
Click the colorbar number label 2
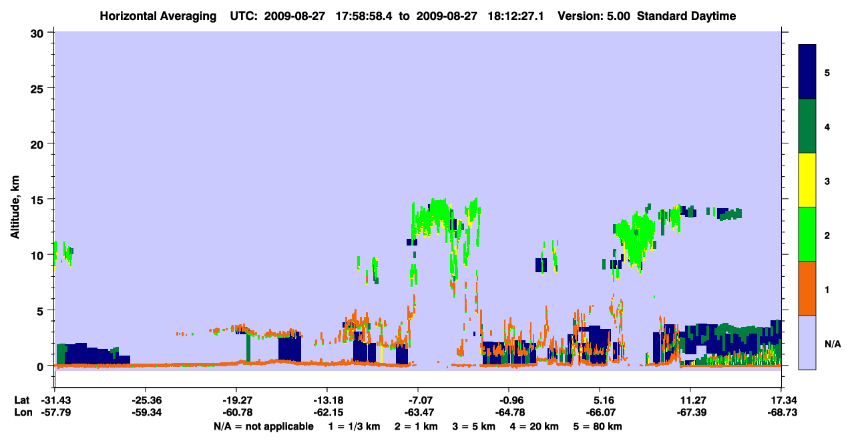coord(827,235)
